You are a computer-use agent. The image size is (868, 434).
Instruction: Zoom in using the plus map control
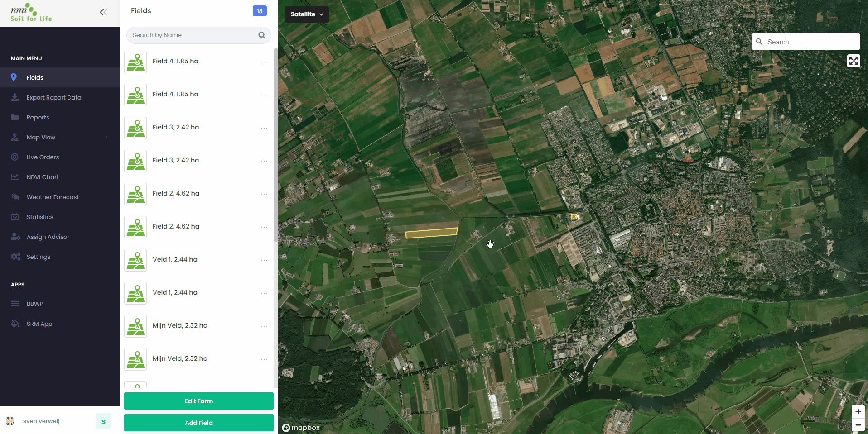858,411
